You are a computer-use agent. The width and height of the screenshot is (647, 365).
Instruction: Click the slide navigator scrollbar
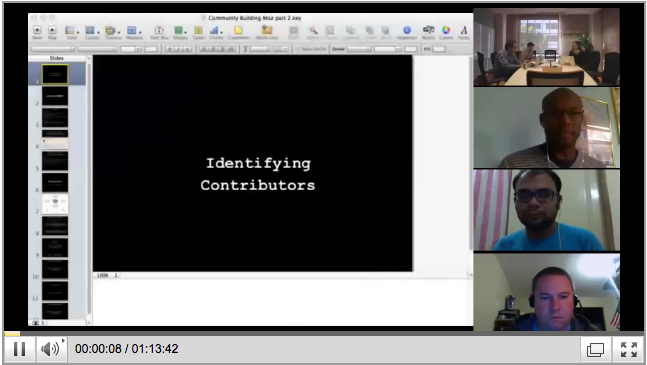(x=89, y=190)
